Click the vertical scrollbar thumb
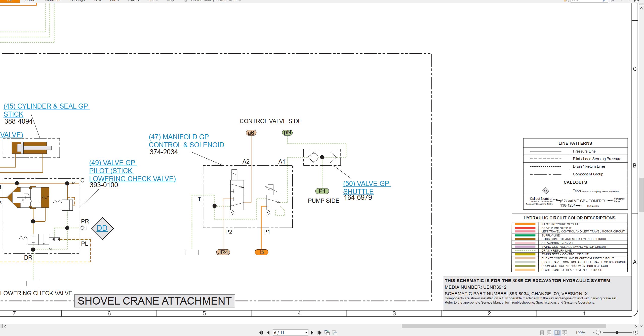 (641, 195)
